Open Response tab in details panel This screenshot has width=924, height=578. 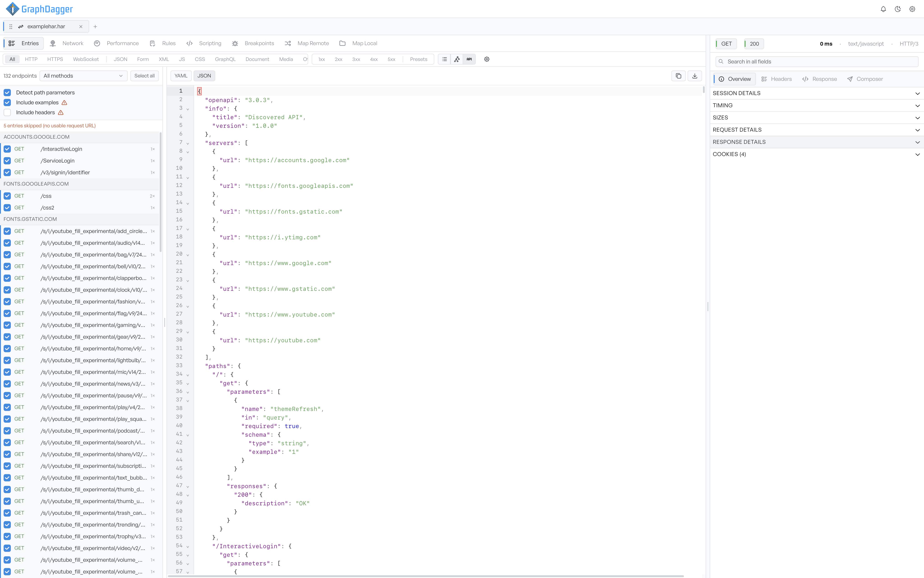(x=820, y=79)
